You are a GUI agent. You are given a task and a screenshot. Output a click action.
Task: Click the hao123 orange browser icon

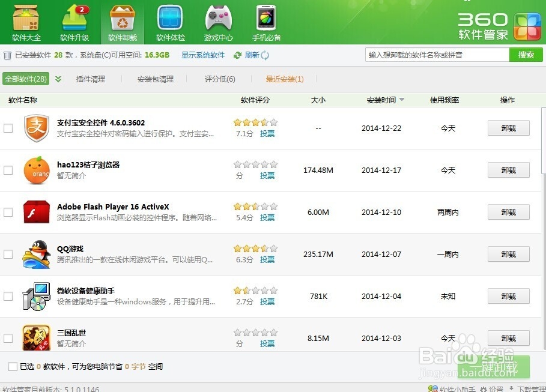37,170
